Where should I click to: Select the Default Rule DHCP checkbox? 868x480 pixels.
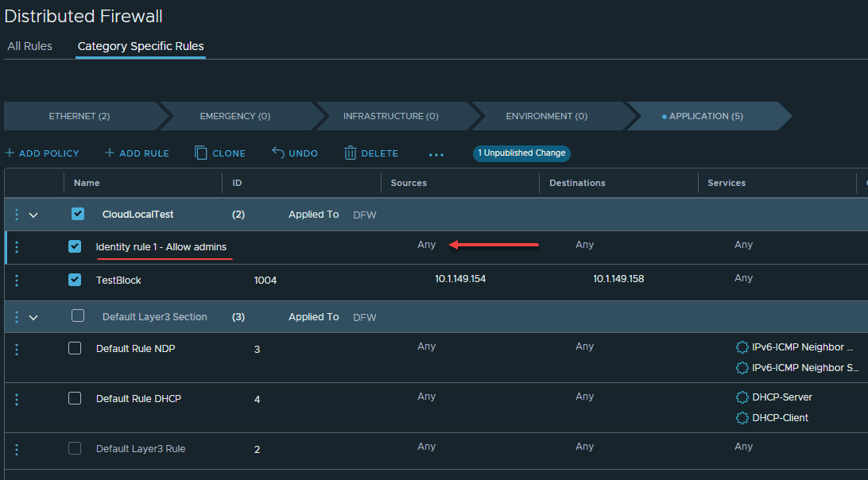[75, 398]
